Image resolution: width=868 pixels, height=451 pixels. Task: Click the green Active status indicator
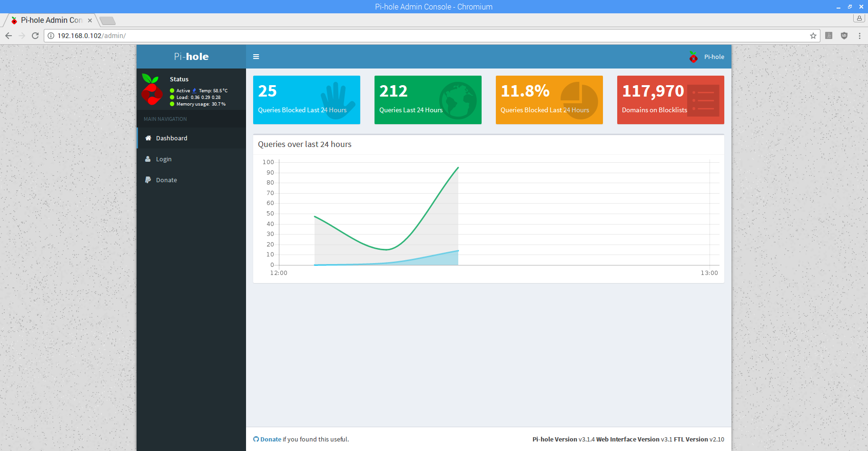click(x=172, y=90)
